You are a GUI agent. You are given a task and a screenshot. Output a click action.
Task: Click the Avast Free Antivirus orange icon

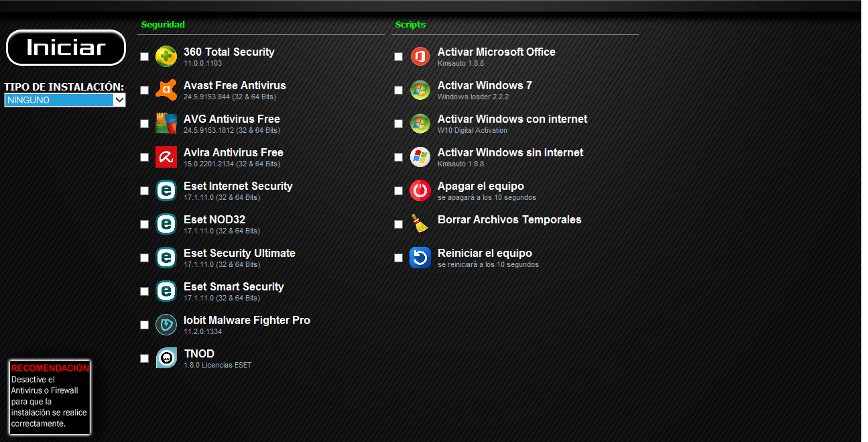tap(166, 90)
